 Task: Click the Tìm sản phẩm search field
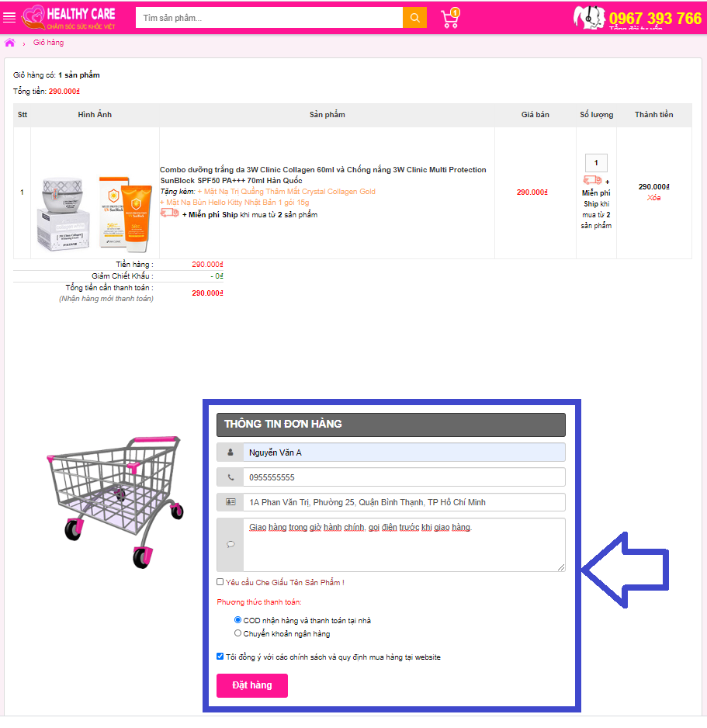click(x=269, y=18)
